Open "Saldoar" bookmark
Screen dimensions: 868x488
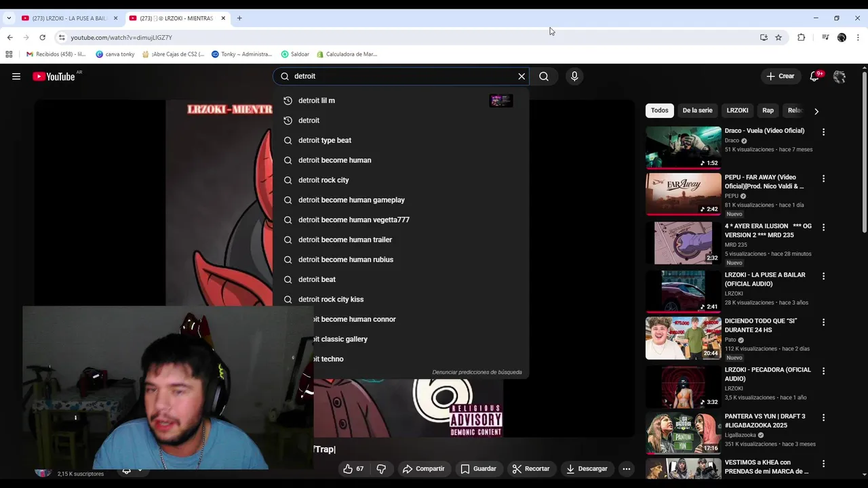pyautogui.click(x=295, y=54)
